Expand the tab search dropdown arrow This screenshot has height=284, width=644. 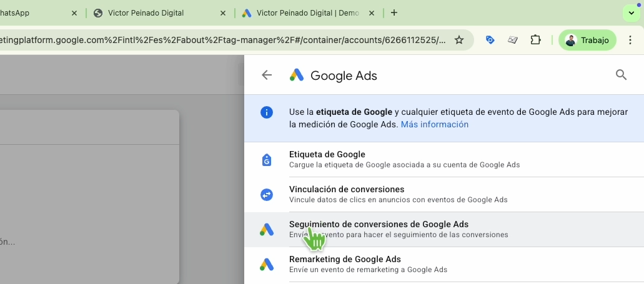click(632, 13)
